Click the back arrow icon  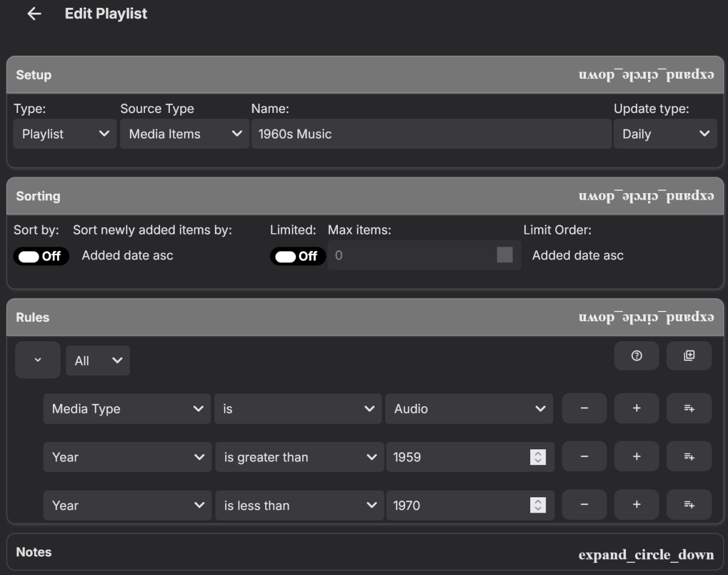click(x=34, y=14)
